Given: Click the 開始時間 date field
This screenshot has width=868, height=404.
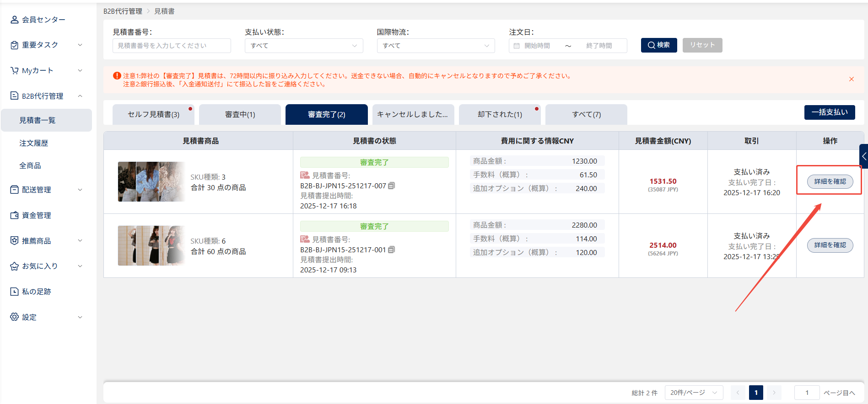Looking at the screenshot, I should tap(537, 46).
